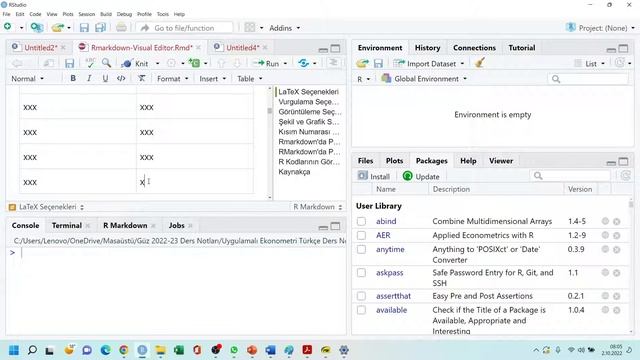Switch to the History tab
This screenshot has width=640, height=360.
click(427, 48)
